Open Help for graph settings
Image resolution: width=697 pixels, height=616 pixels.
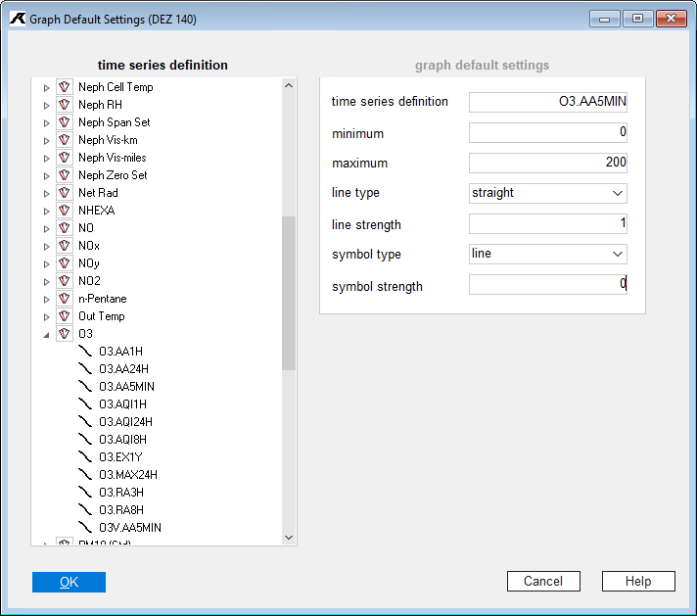tap(638, 582)
